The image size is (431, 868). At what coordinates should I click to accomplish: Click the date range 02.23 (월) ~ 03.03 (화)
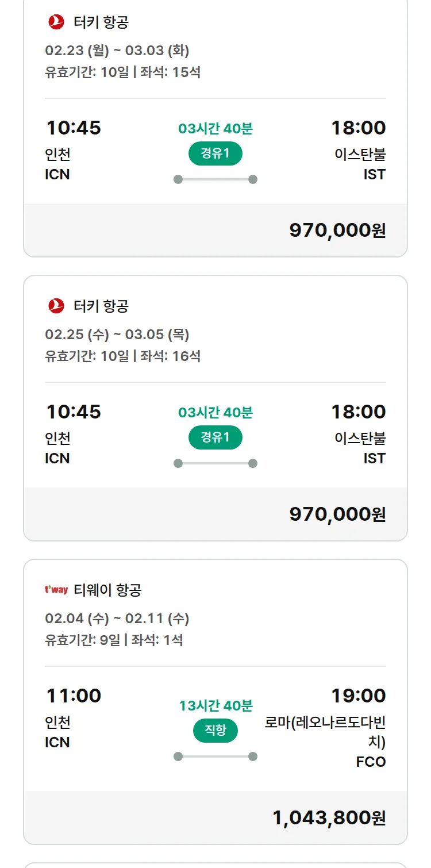117,51
